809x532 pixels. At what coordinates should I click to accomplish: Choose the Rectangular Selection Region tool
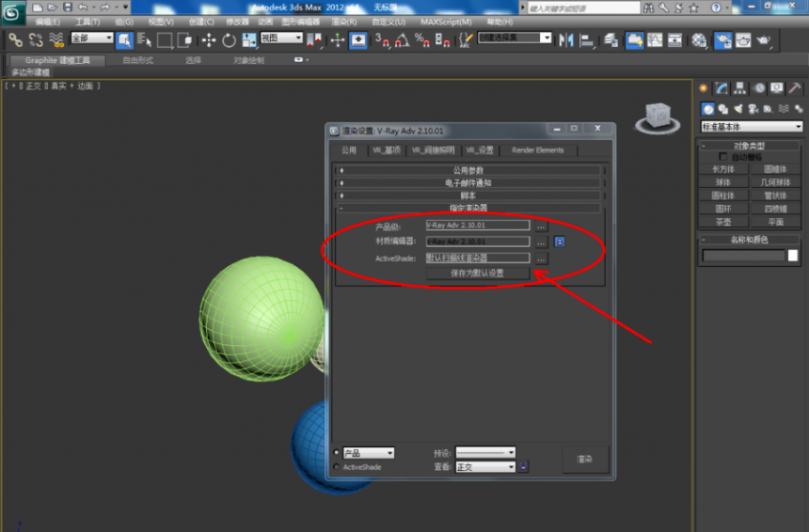(x=165, y=39)
